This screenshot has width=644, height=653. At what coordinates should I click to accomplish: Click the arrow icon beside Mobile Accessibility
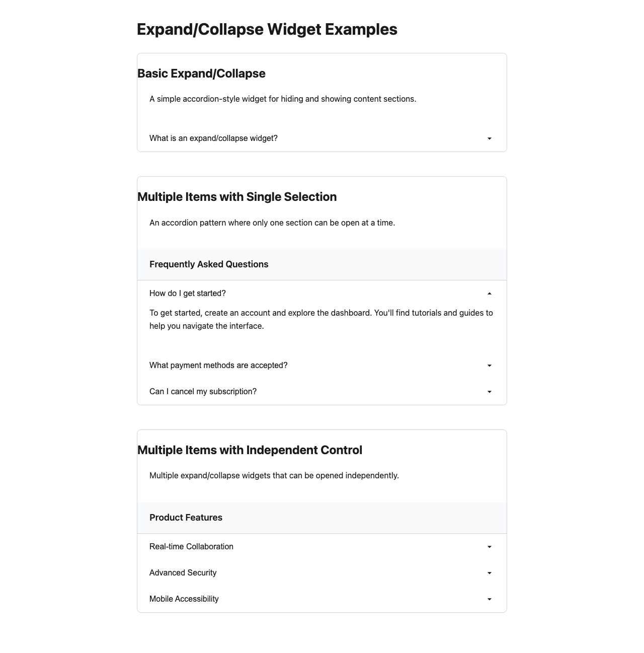click(490, 599)
